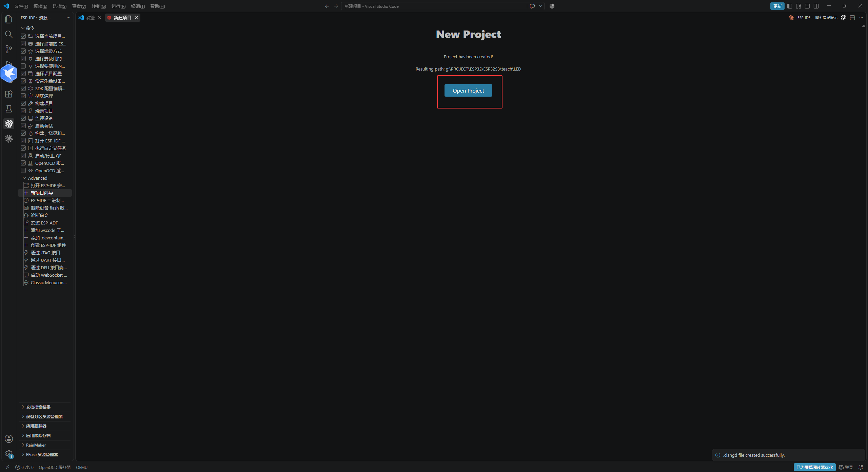Image resolution: width=868 pixels, height=472 pixels.
Task: Toggle checkbox for 烧录项目
Action: [x=23, y=111]
